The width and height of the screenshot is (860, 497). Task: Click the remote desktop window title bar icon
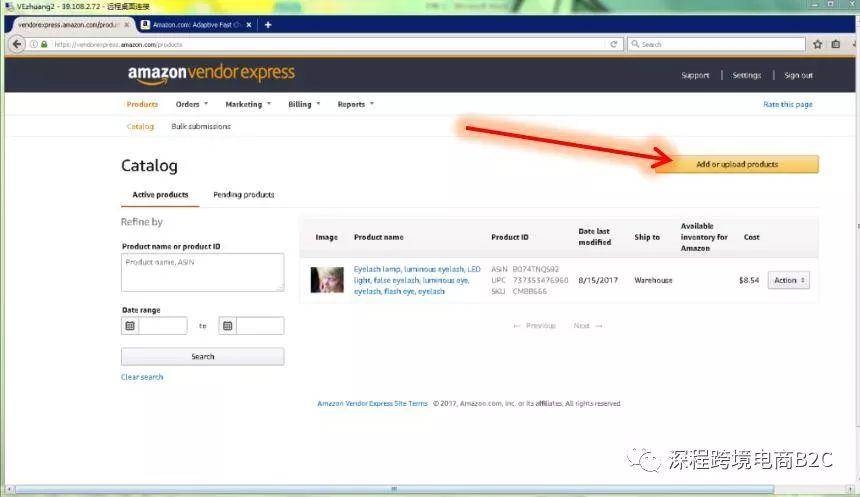pyautogui.click(x=9, y=7)
